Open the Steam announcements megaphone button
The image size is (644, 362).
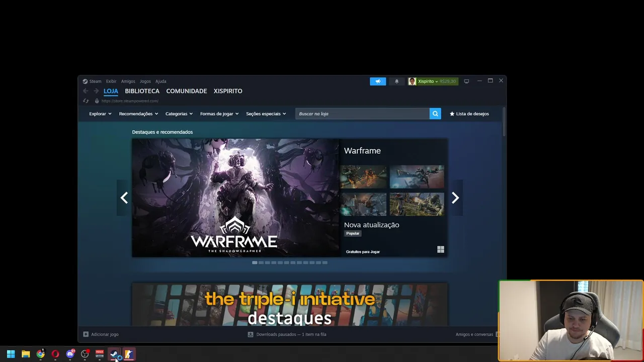(x=378, y=81)
